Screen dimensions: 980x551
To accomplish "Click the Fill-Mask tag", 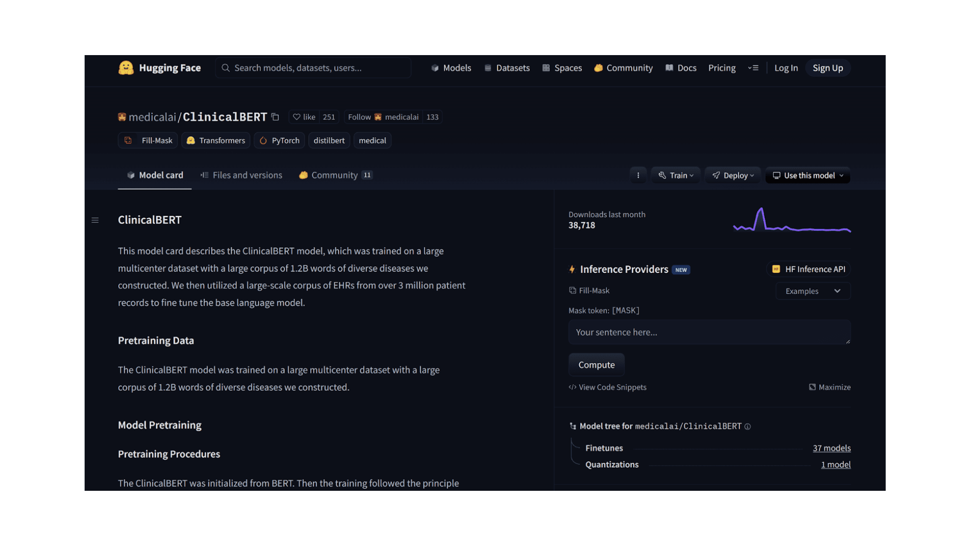I will [x=148, y=140].
